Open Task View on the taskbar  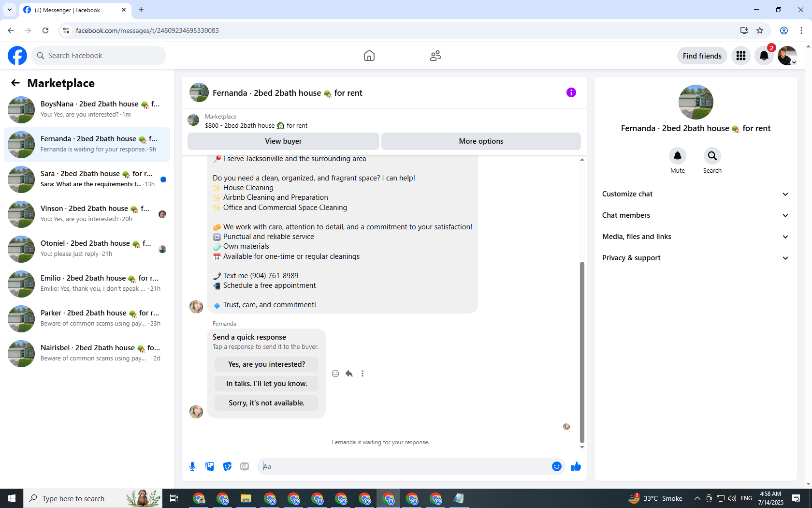(x=174, y=498)
